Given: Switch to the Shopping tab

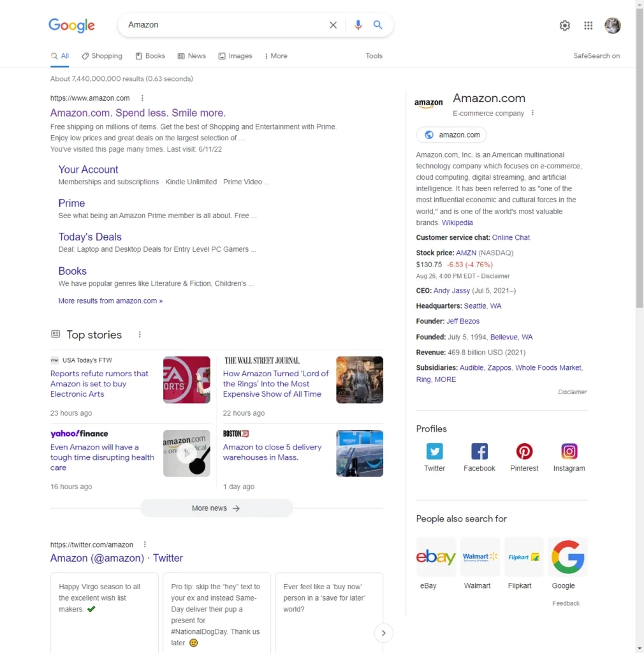Looking at the screenshot, I should (x=102, y=56).
